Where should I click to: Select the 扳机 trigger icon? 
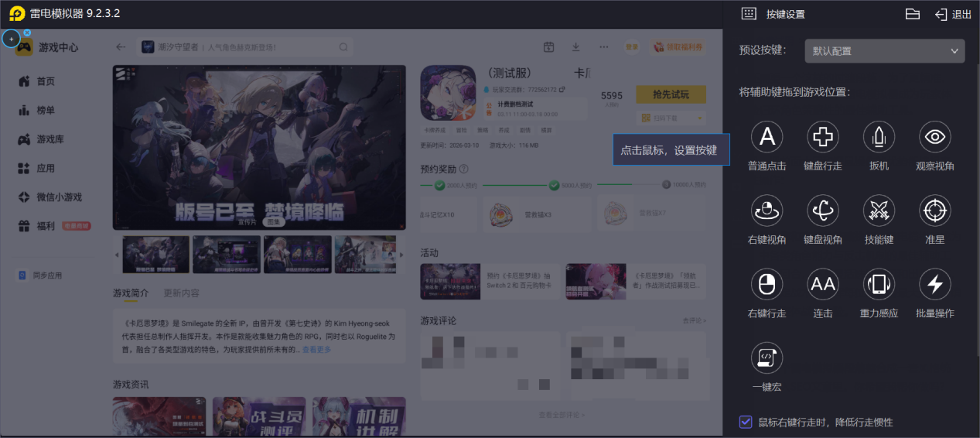(879, 137)
